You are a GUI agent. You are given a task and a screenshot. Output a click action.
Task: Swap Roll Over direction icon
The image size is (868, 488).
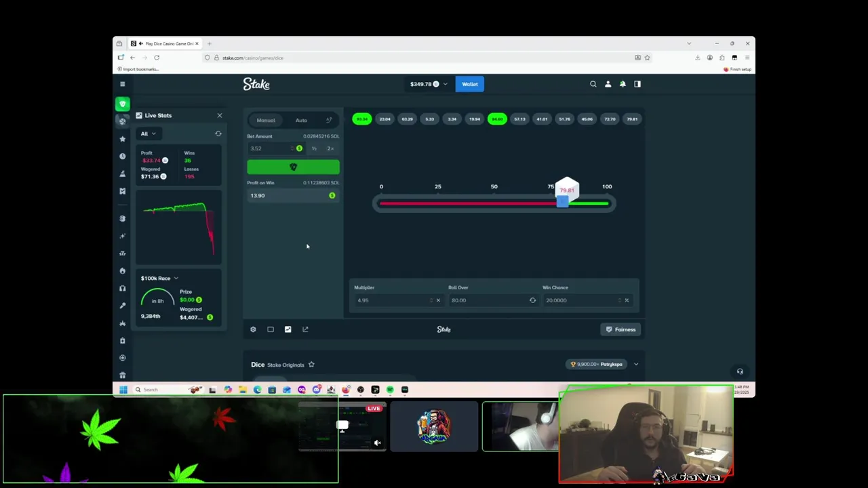[x=532, y=300]
